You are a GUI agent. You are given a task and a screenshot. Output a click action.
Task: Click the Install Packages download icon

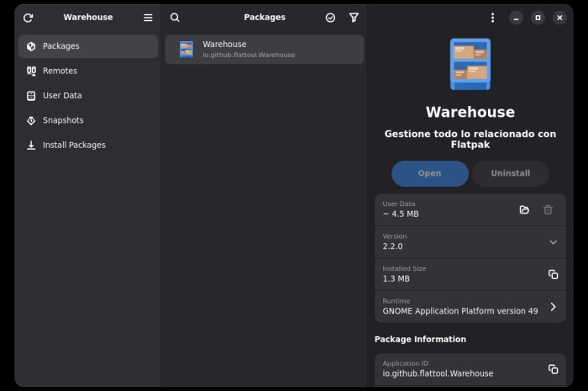[x=31, y=145]
